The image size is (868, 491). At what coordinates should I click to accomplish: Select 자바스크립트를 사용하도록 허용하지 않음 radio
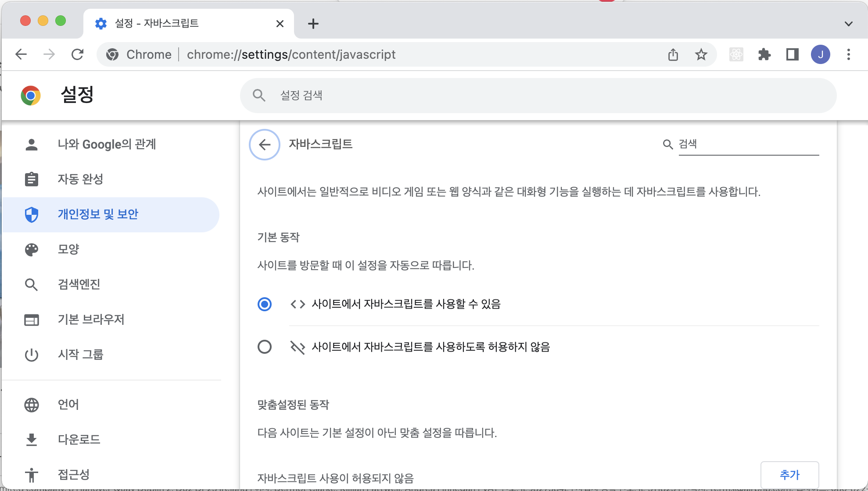[x=264, y=347]
